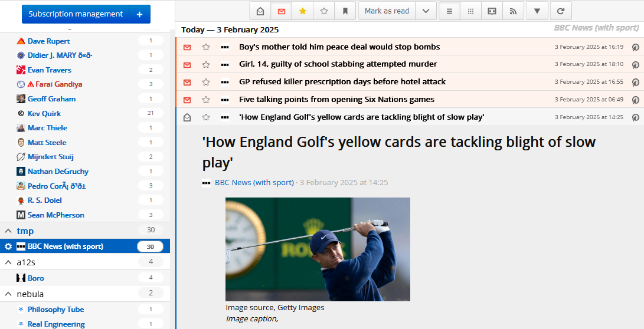Switch to the reading view book icon

(492, 11)
